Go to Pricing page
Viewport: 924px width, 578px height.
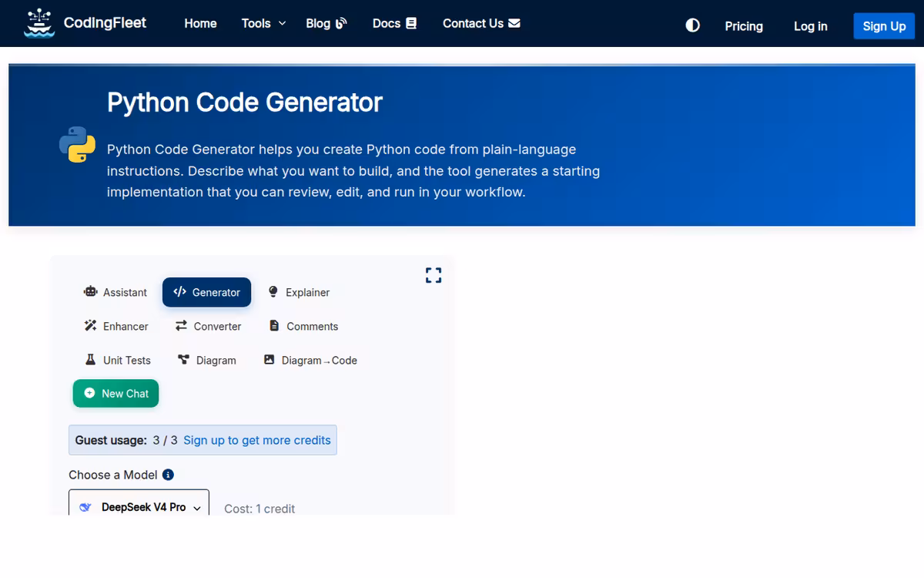(744, 26)
